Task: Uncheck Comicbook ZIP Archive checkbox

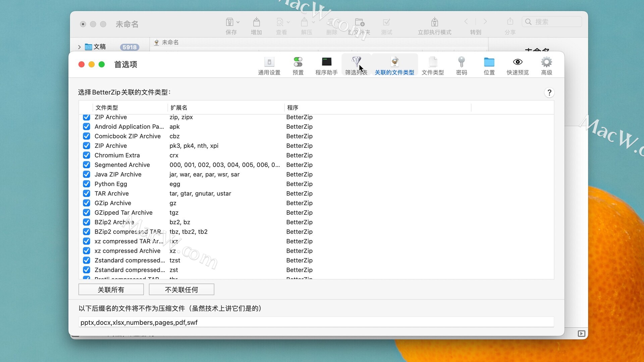Action: click(87, 136)
